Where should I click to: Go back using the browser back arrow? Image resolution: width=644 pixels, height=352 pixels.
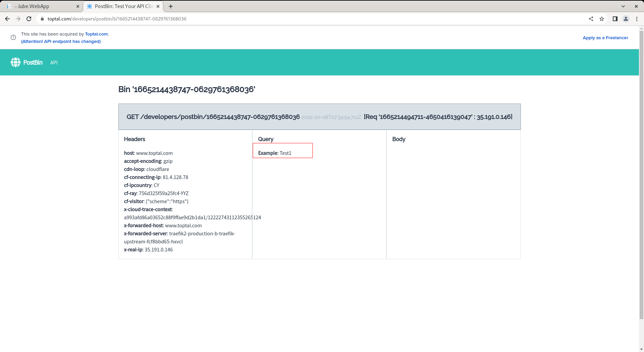(7, 19)
